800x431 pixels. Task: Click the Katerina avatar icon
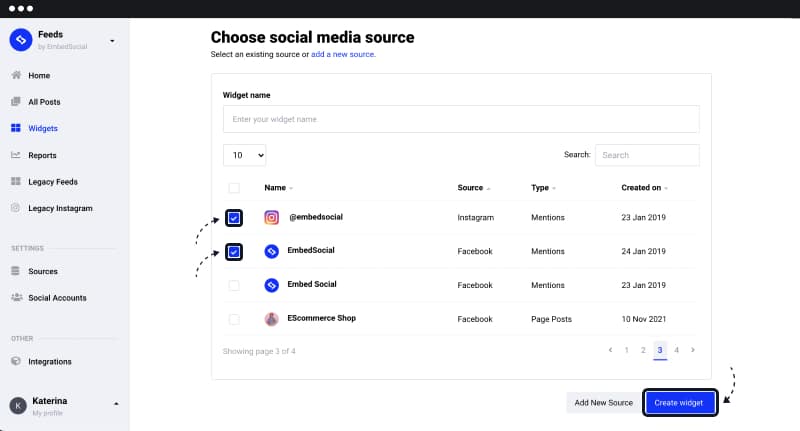[18, 405]
